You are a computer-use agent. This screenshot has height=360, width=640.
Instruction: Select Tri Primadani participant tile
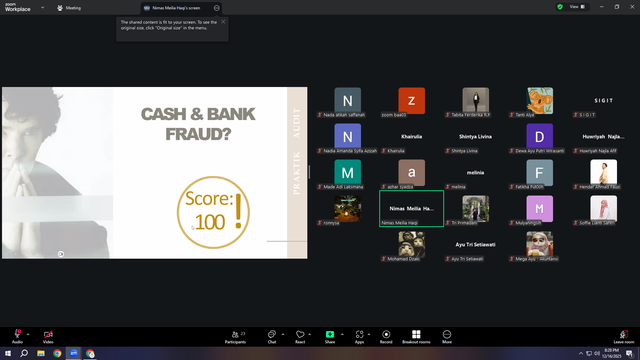(476, 210)
